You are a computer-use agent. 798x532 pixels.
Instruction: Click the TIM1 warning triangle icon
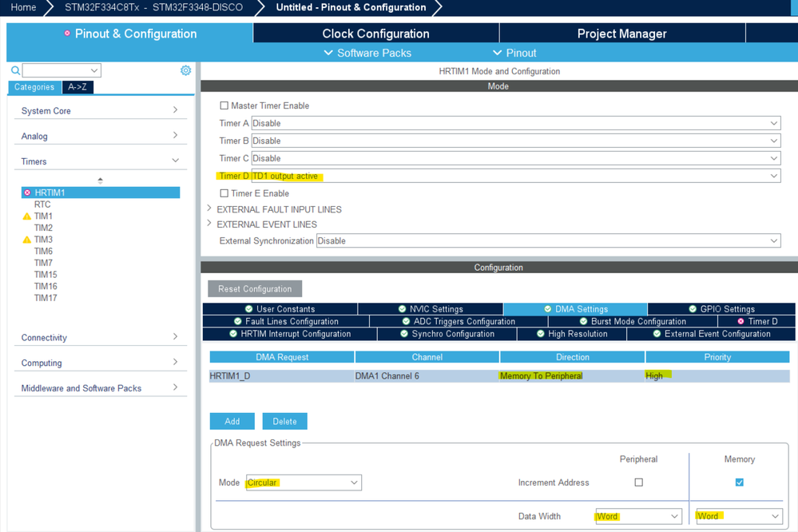tap(27, 216)
